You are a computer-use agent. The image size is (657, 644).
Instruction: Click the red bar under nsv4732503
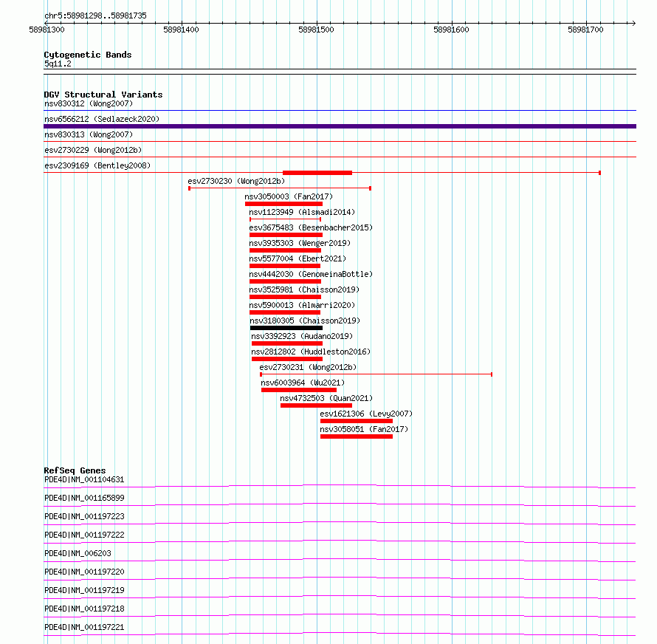click(317, 405)
